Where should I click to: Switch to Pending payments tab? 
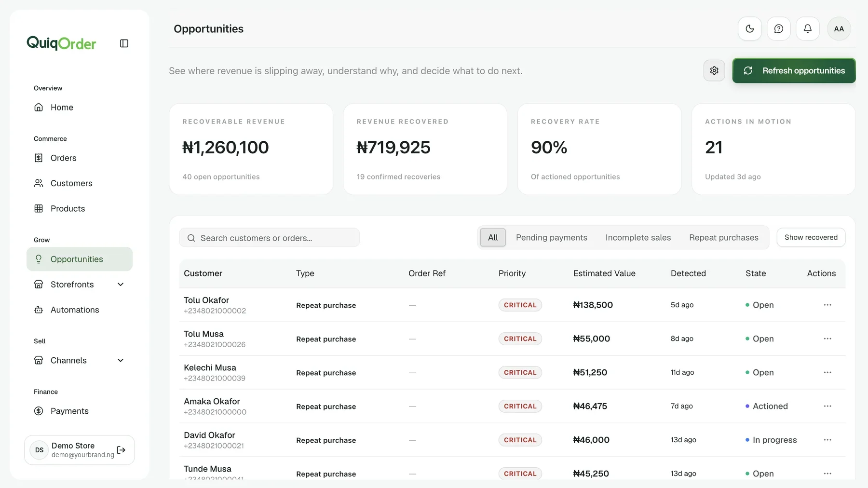(552, 237)
